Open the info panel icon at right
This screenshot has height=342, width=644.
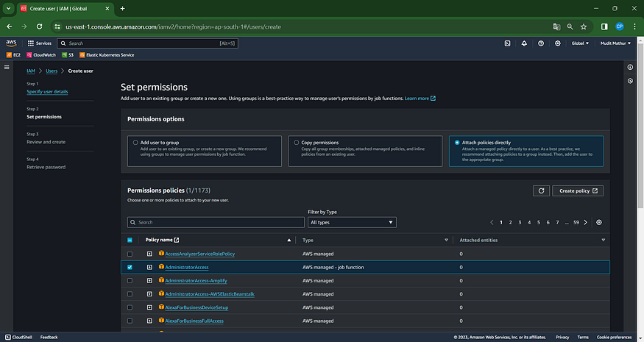click(630, 67)
